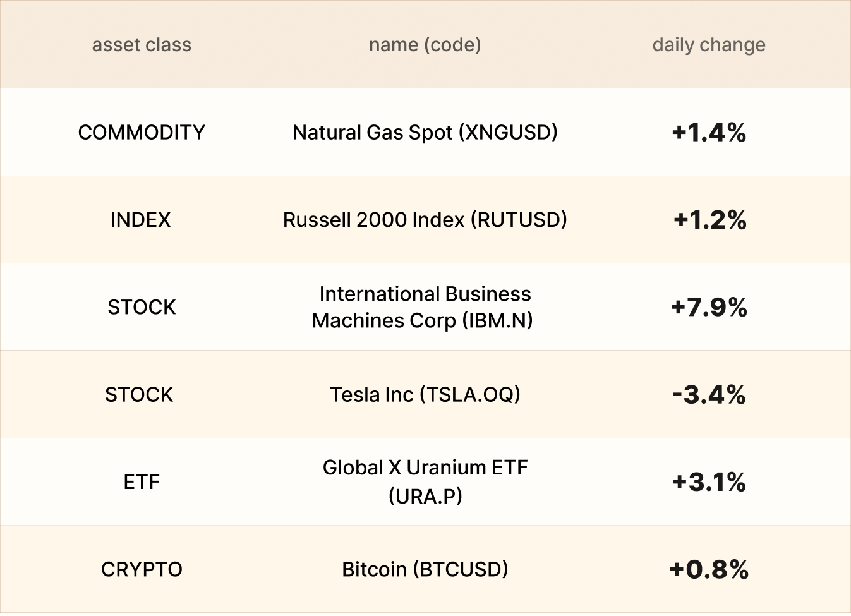Open Tesla Inc (TSLA.OQ) entry
851x616 pixels.
(x=425, y=394)
